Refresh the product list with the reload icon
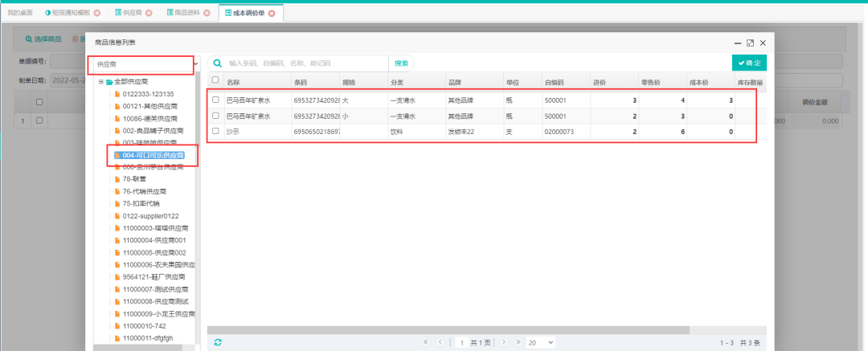 [217, 342]
